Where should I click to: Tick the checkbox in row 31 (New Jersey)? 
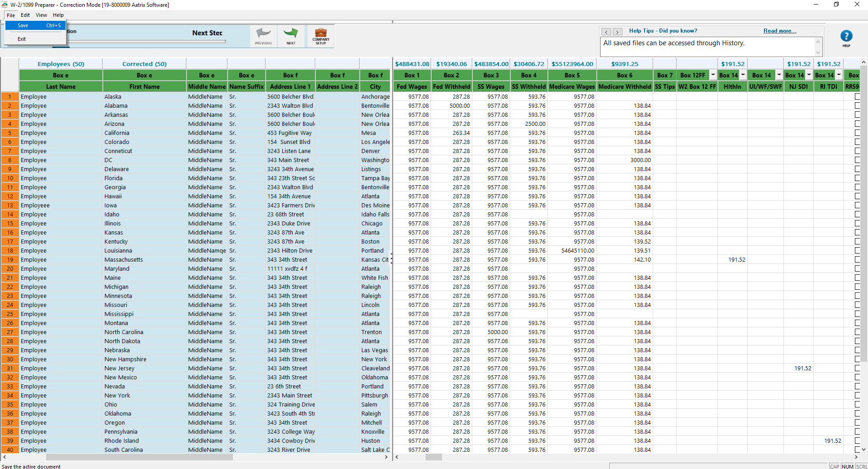click(x=857, y=368)
